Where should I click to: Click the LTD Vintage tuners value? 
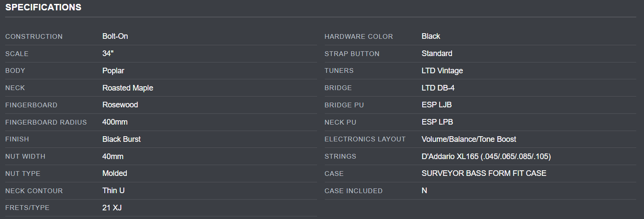[442, 71]
